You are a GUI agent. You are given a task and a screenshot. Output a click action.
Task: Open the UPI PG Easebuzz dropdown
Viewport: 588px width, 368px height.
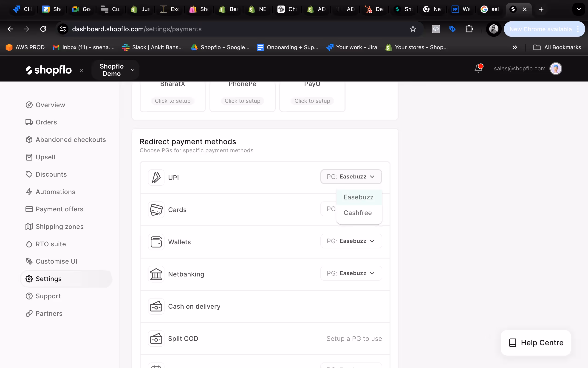point(351,177)
